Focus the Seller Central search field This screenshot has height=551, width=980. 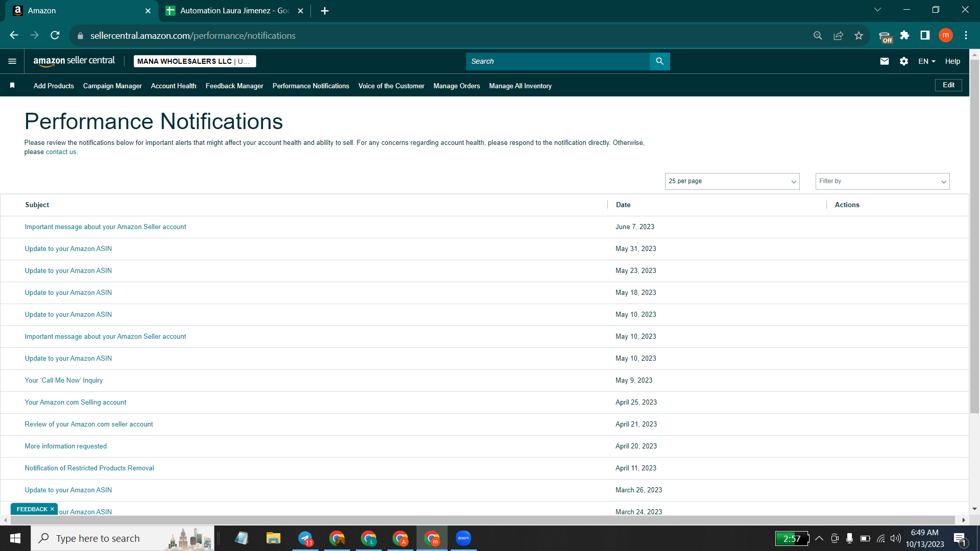click(x=557, y=61)
